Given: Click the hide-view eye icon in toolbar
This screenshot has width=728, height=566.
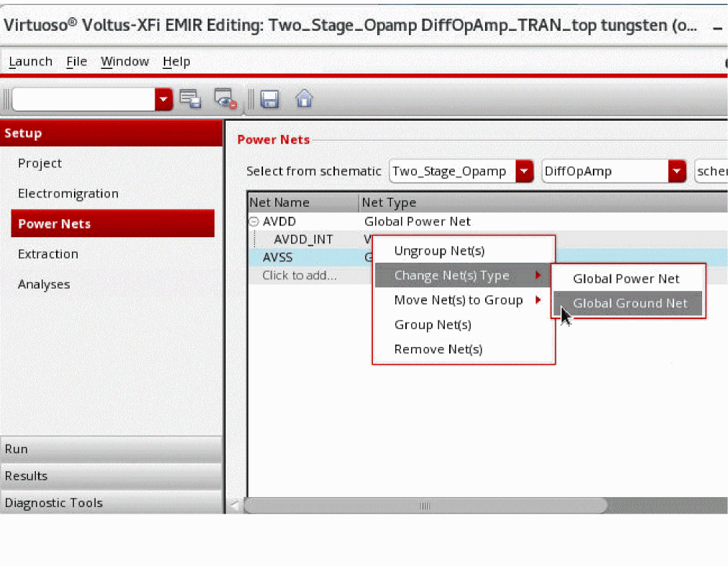Looking at the screenshot, I should 226,99.
